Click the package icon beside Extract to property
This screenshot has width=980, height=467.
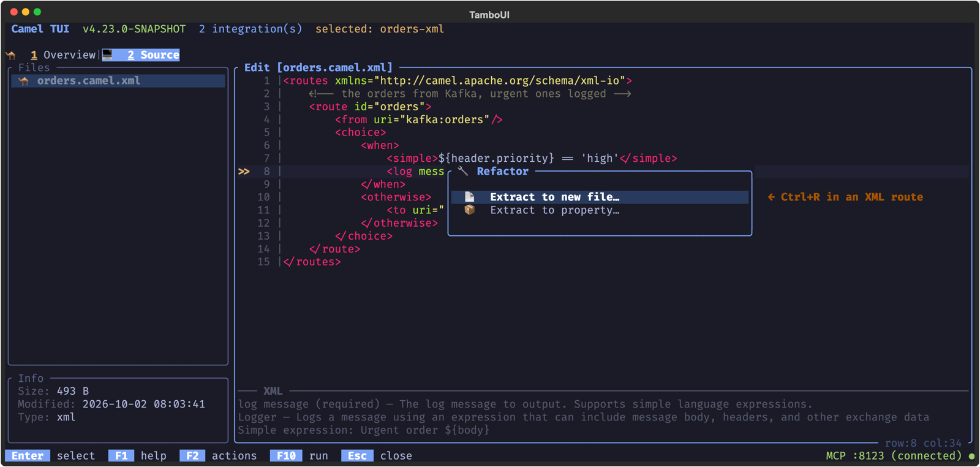(470, 210)
